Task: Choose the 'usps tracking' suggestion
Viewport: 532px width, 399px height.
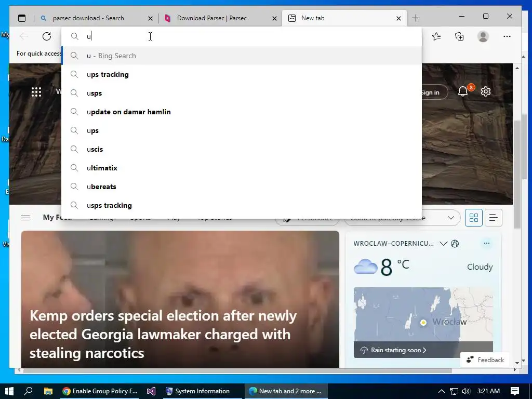Action: pos(241,205)
